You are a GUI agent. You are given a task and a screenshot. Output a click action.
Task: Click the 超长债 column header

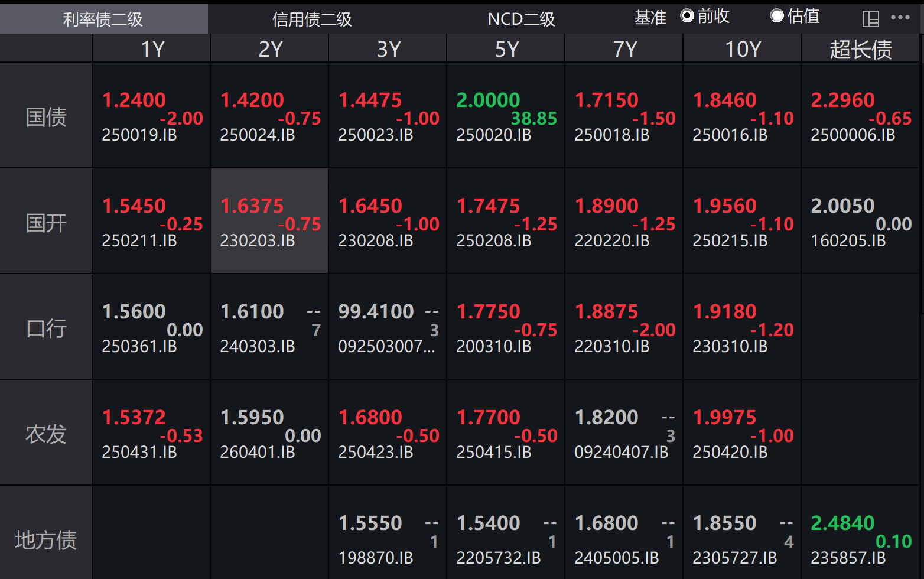pos(860,49)
